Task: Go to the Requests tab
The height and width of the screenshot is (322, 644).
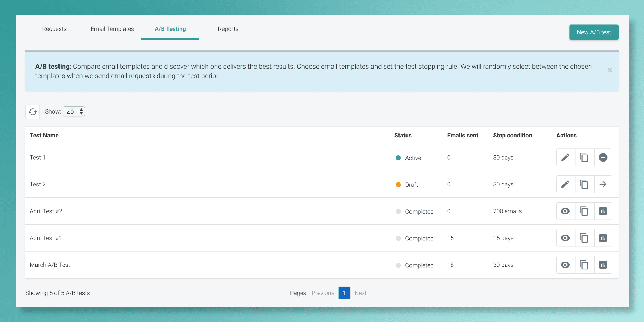Action: 54,29
